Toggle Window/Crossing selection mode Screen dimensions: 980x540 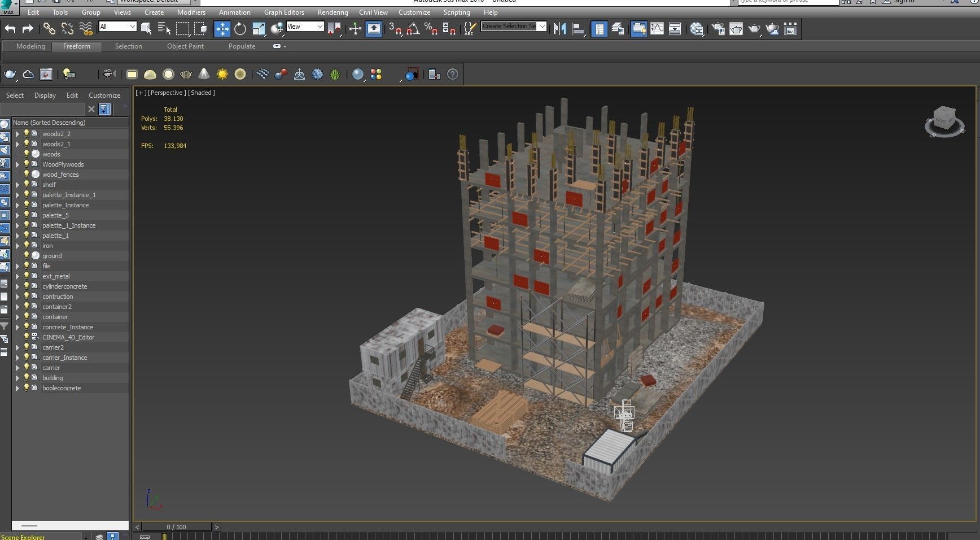point(200,28)
